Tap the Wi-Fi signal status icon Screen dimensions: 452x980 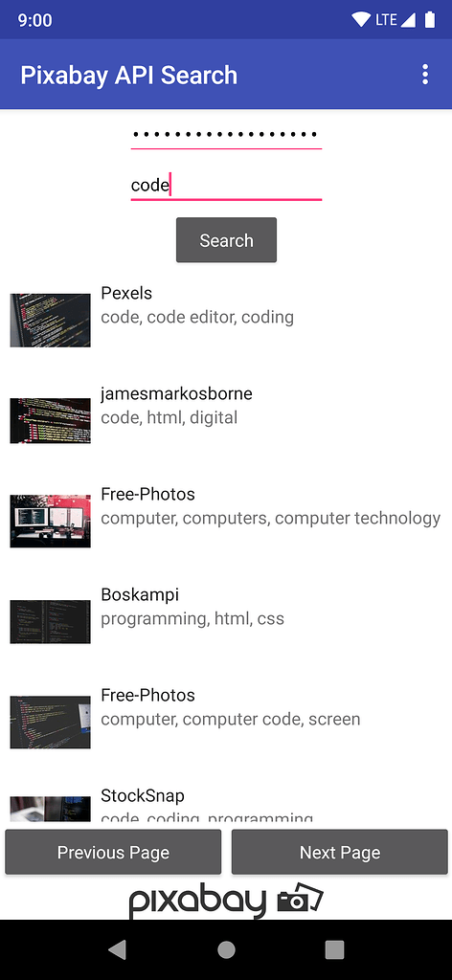pyautogui.click(x=361, y=20)
